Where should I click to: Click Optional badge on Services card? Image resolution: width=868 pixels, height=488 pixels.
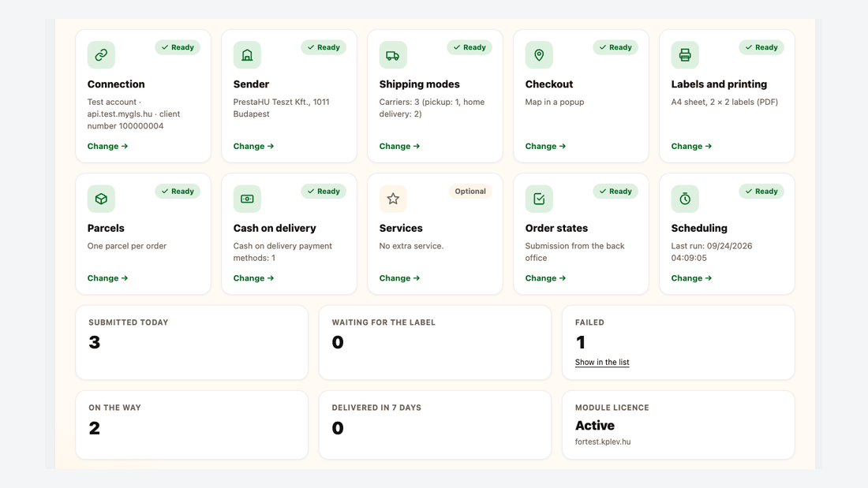click(470, 192)
